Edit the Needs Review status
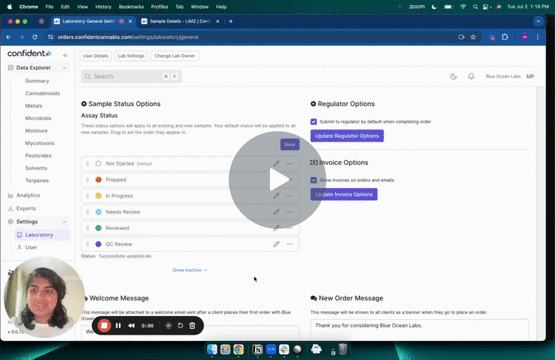 click(x=276, y=212)
